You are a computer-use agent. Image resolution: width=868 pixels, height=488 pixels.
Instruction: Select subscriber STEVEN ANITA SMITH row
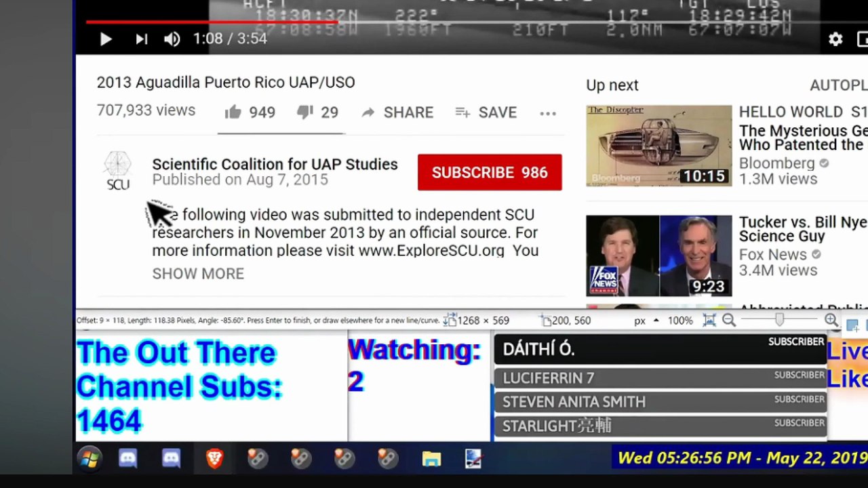point(660,402)
